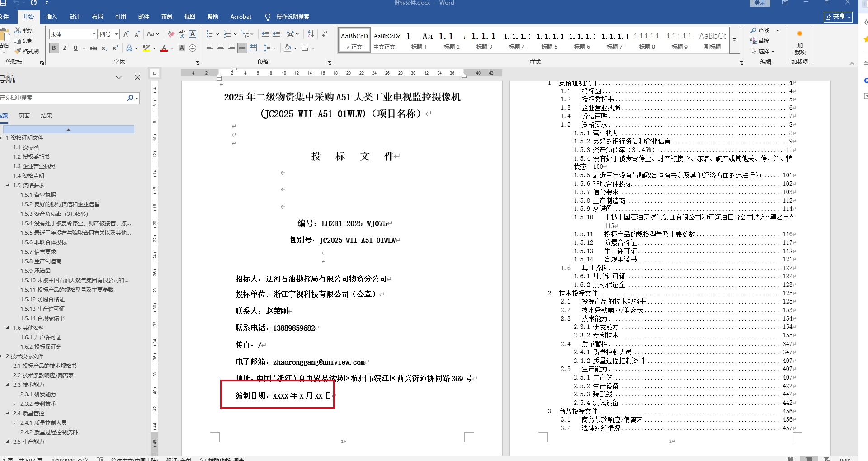This screenshot has height=461, width=868.
Task: Switch to the References (引用) tab
Action: [x=121, y=17]
